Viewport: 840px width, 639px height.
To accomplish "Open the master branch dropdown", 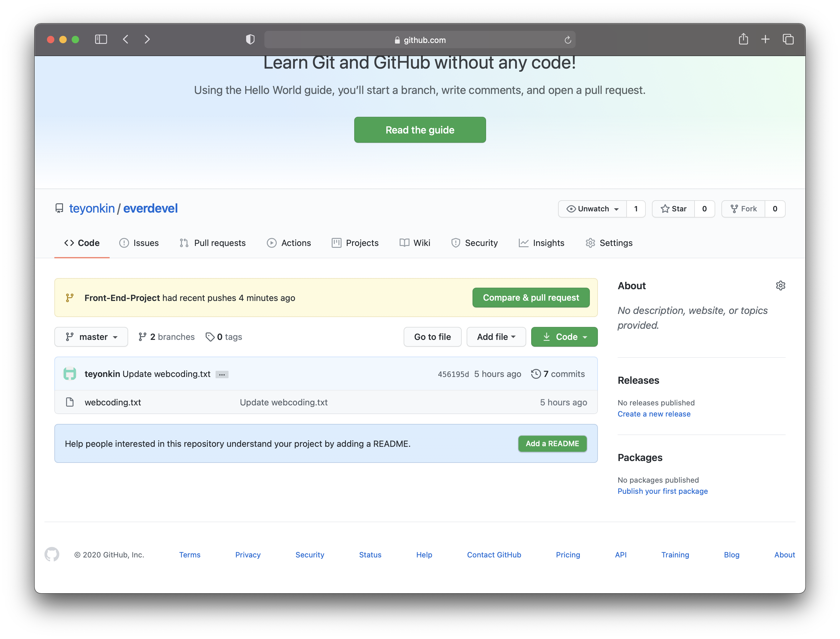I will pyautogui.click(x=91, y=336).
